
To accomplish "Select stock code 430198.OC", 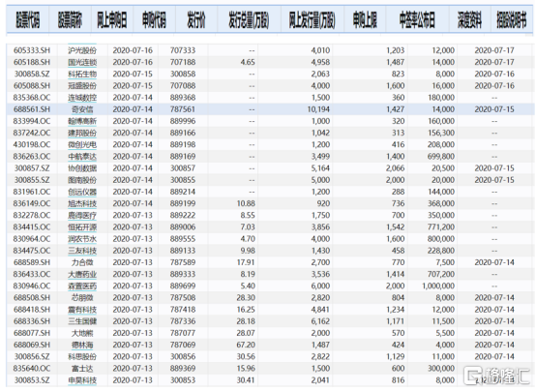I will (x=32, y=144).
